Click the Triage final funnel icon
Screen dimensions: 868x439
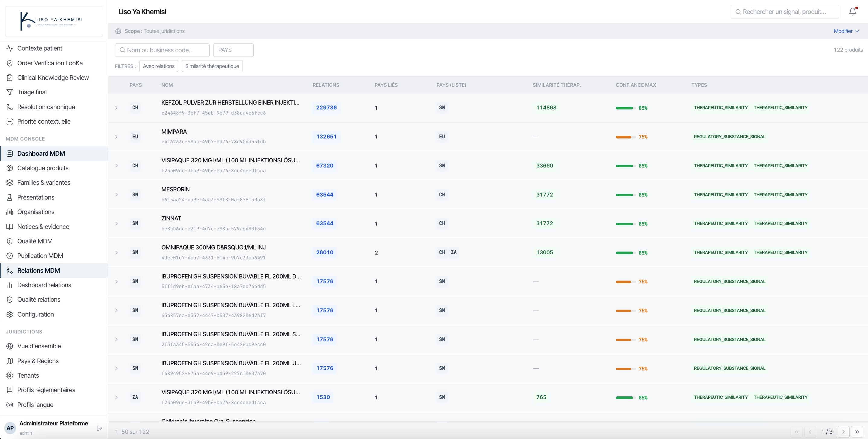pyautogui.click(x=10, y=92)
